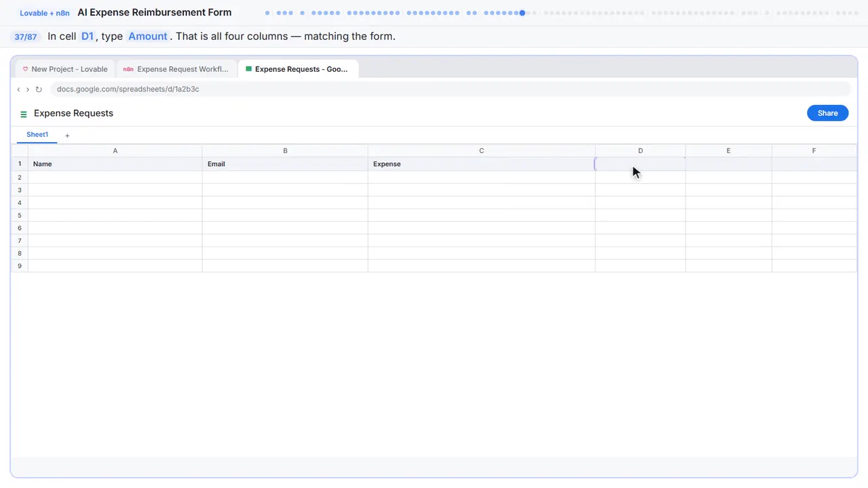This screenshot has height=488, width=868.
Task: Open the green Sheets menu icon
Action: pyautogui.click(x=24, y=114)
